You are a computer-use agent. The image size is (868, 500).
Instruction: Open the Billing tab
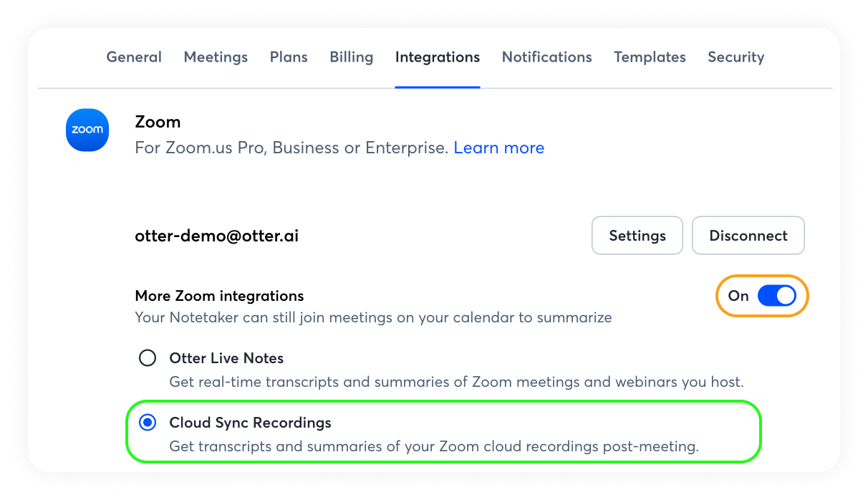click(351, 57)
